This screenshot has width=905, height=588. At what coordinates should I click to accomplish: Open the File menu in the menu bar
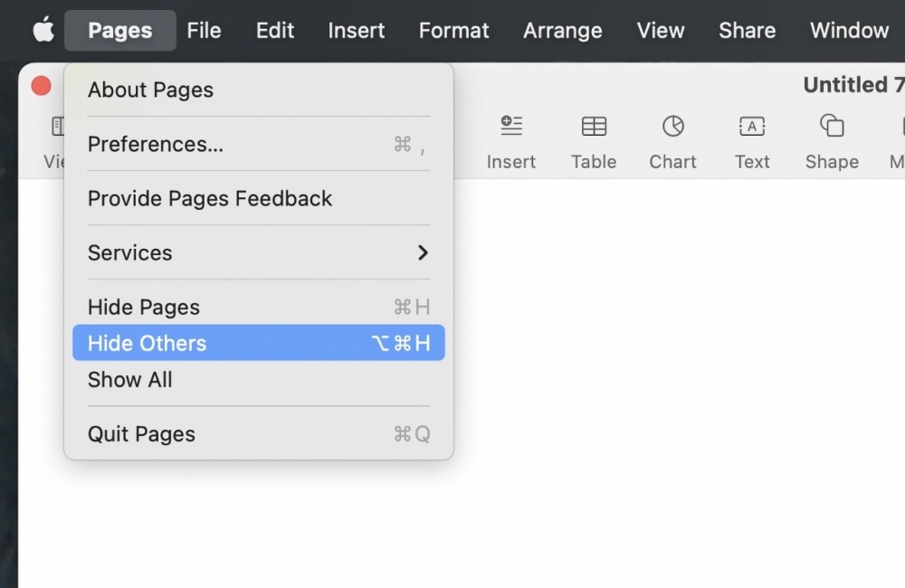204,30
